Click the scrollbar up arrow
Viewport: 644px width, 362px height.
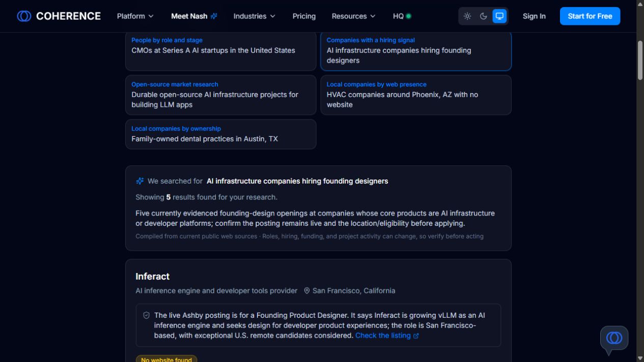click(x=640, y=4)
